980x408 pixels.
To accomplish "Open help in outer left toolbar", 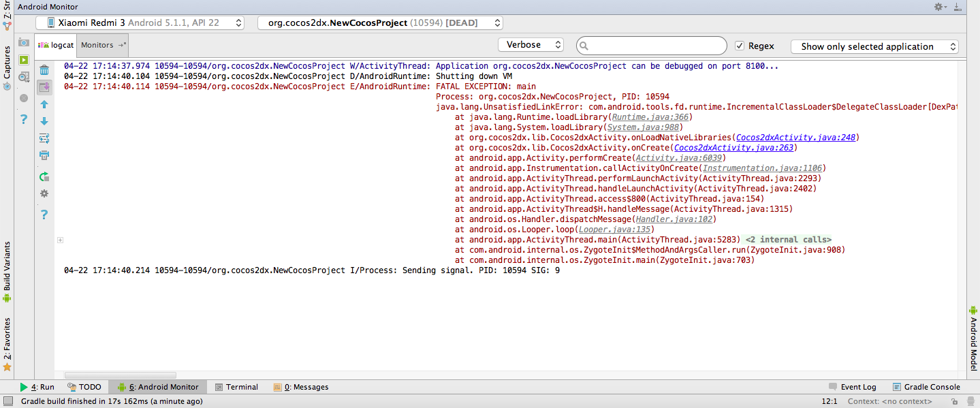I will 24,119.
